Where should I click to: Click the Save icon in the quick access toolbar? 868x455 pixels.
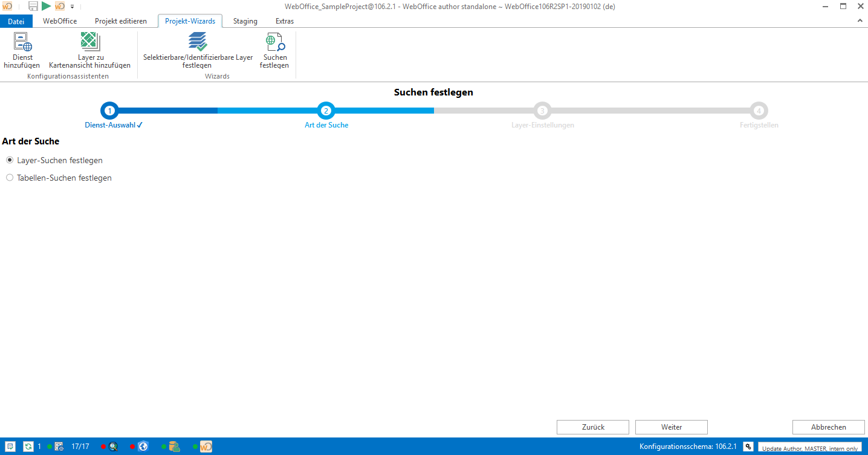[x=33, y=5]
